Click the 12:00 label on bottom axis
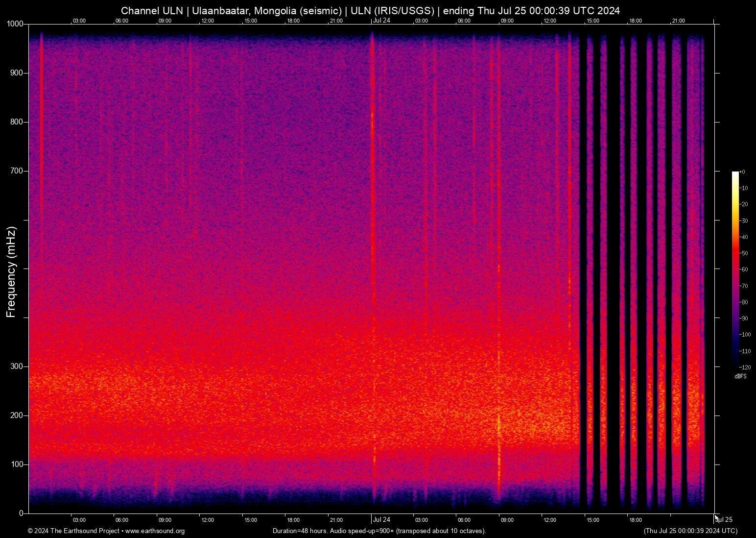The image size is (756, 538). 208,519
